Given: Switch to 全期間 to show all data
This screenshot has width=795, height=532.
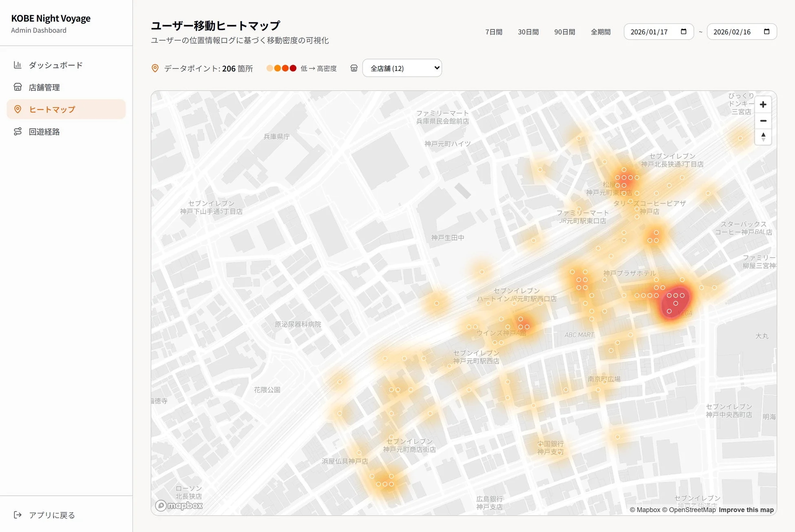Looking at the screenshot, I should click(x=601, y=31).
